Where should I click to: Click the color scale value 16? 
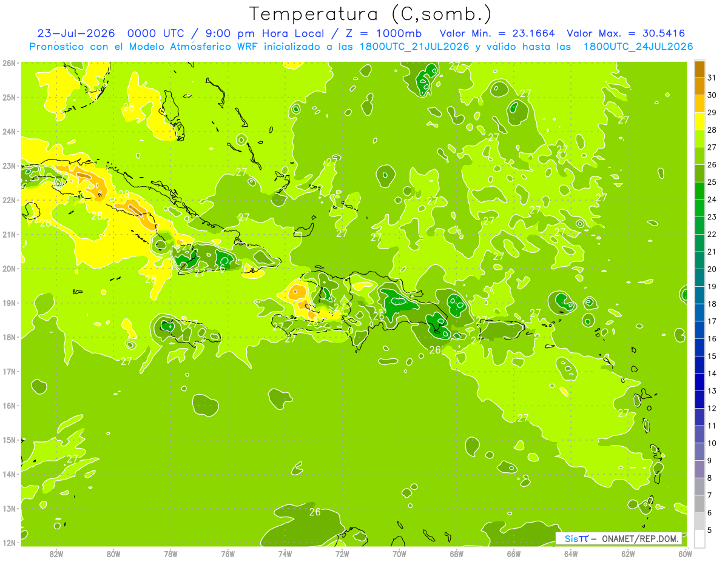pos(712,339)
